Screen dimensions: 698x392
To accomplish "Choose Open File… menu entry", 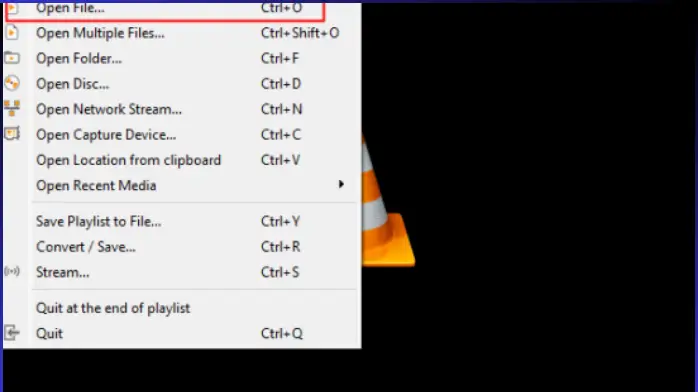I will 182,9.
